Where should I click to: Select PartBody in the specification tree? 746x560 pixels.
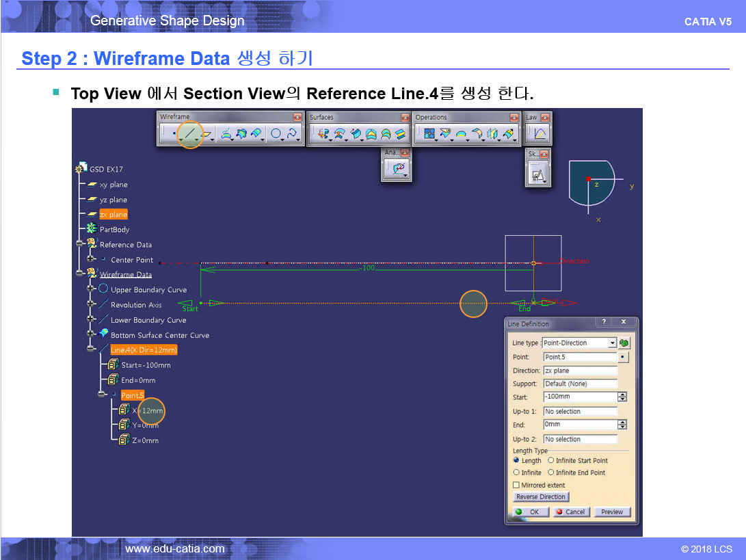114,230
